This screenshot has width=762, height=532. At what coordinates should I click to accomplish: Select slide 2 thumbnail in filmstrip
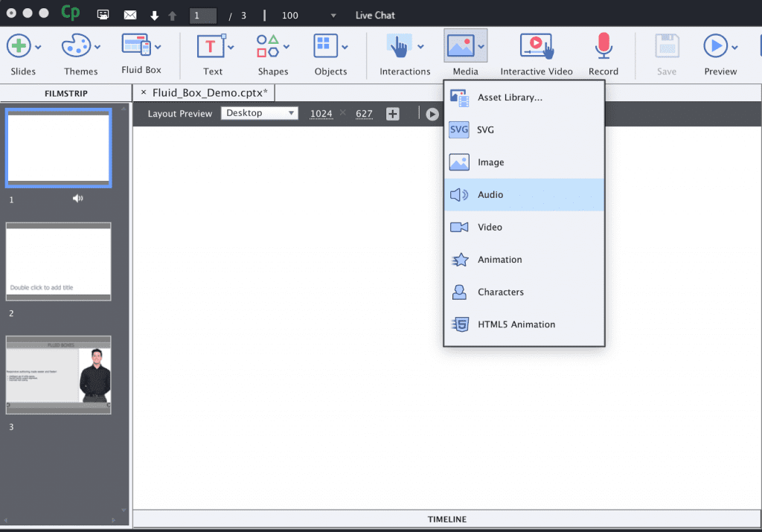pos(58,261)
